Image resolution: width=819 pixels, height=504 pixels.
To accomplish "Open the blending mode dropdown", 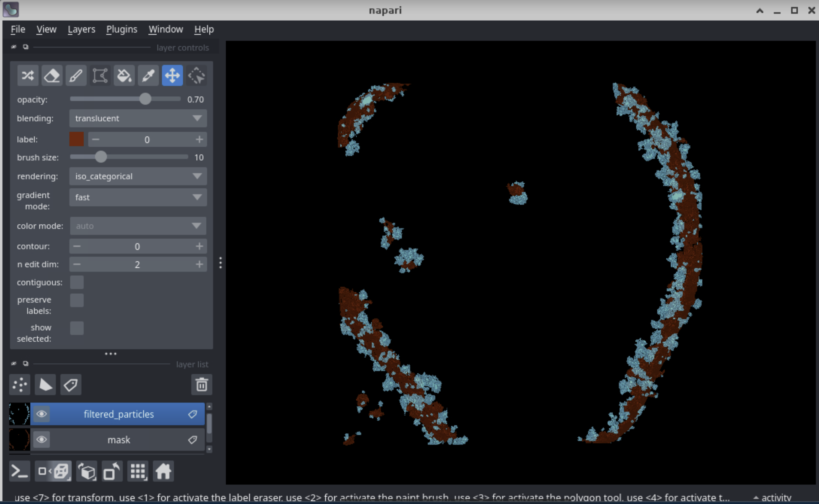I will pos(138,118).
